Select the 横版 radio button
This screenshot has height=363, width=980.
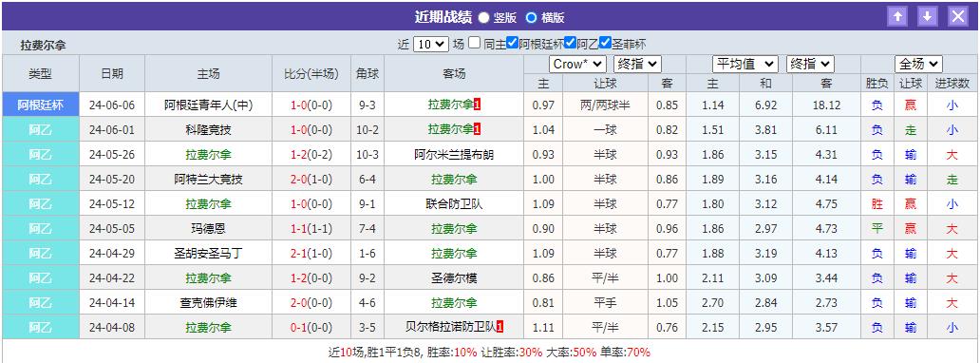click(x=531, y=17)
